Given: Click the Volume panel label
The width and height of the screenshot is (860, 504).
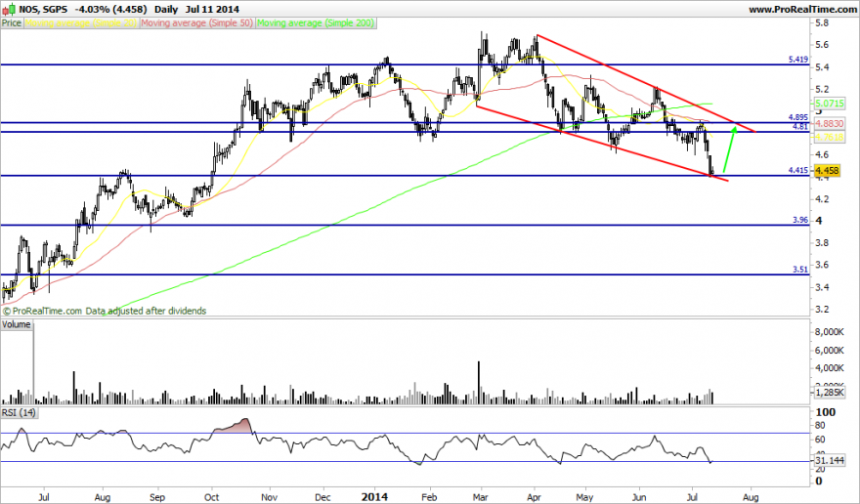Looking at the screenshot, I should tap(17, 324).
